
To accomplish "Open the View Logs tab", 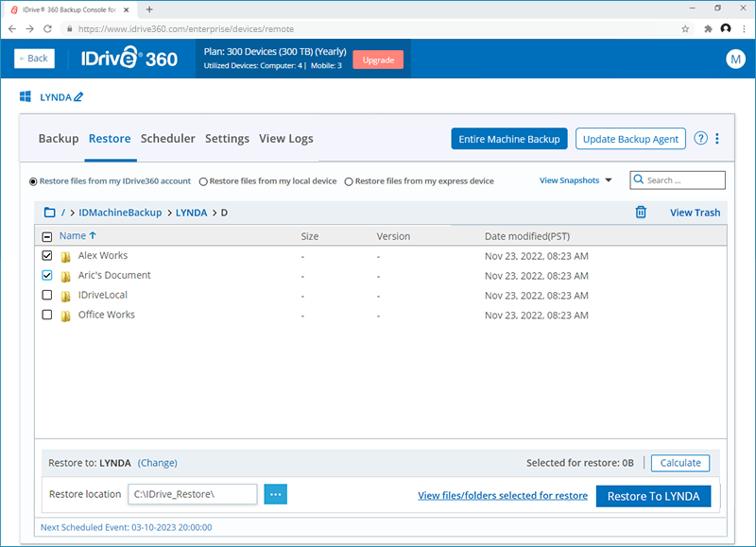I will [286, 139].
